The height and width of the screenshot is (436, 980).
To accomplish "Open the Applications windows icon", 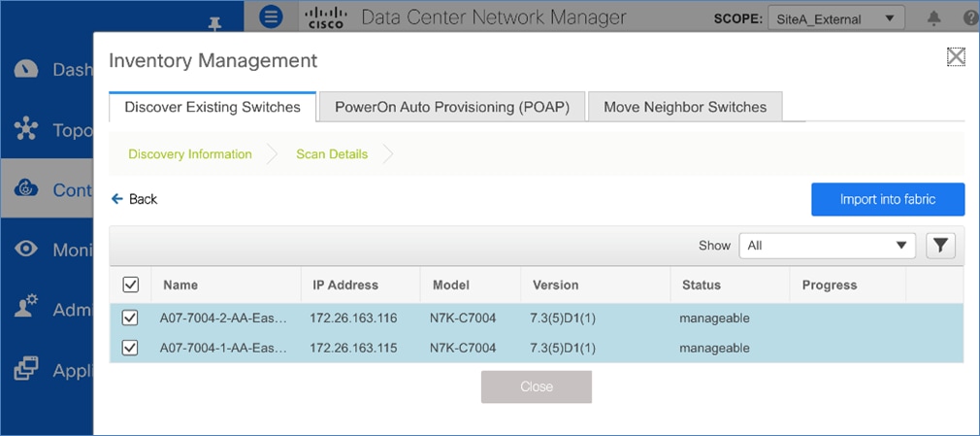I will click(x=26, y=368).
